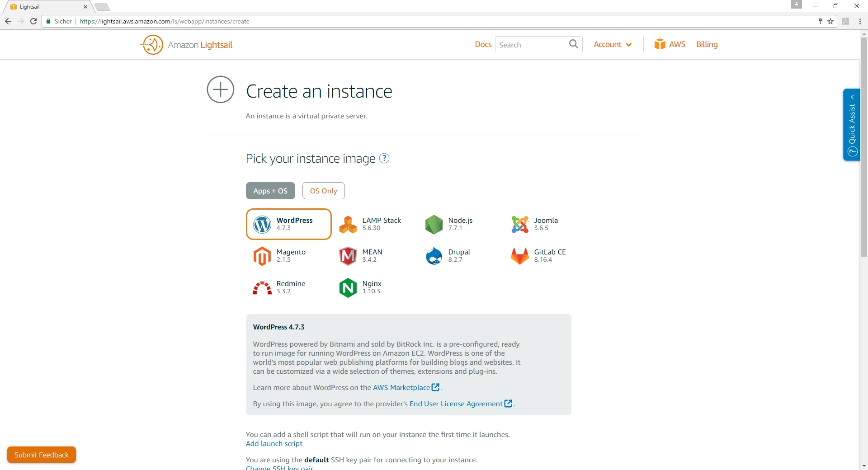Select the Lightsail browser tab

[47, 7]
